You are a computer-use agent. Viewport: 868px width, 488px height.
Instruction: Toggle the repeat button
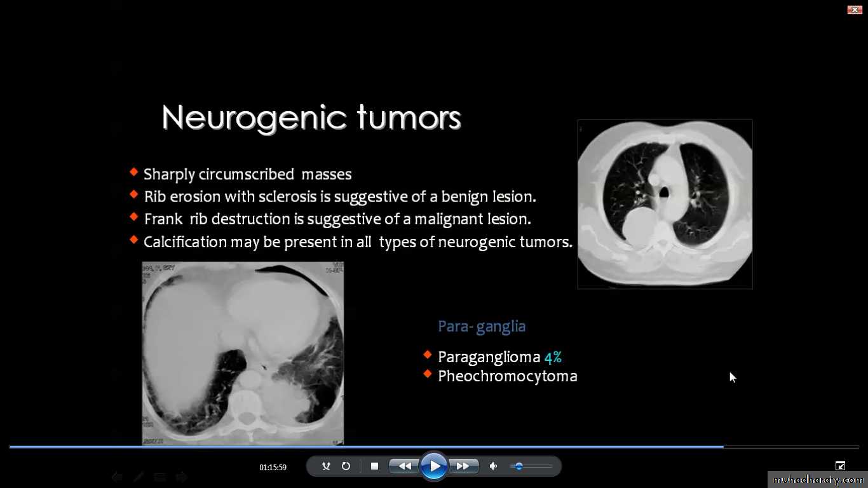pos(346,466)
